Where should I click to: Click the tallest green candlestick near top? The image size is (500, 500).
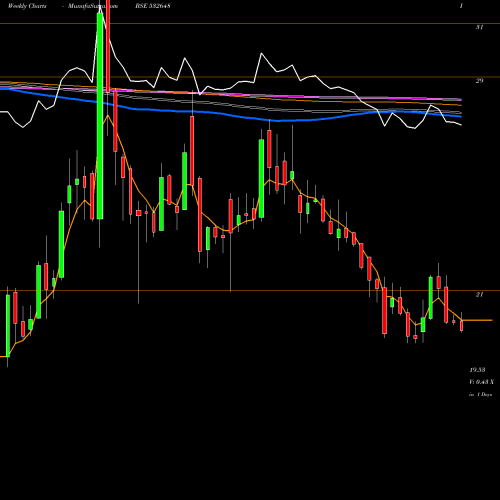tap(100, 116)
